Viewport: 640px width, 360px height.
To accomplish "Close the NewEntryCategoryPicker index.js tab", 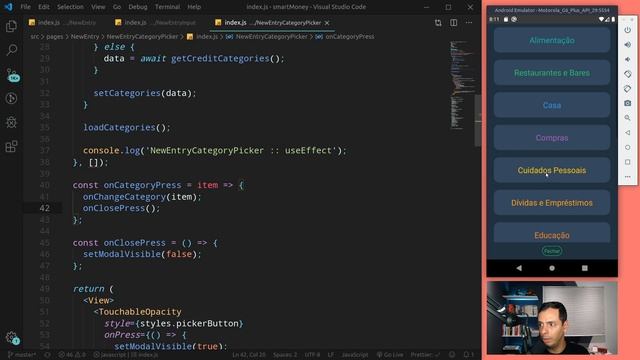I will coord(327,23).
